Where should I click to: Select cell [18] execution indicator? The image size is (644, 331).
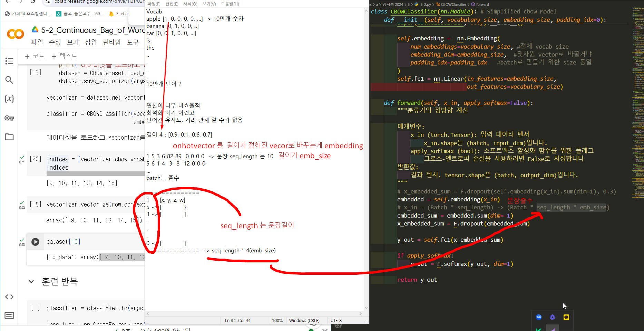click(x=35, y=204)
